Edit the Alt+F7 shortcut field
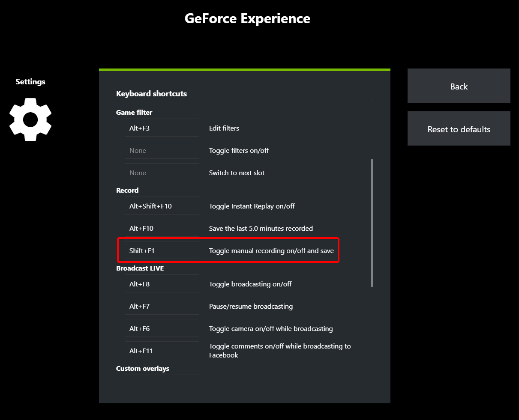519x420 pixels. (162, 306)
